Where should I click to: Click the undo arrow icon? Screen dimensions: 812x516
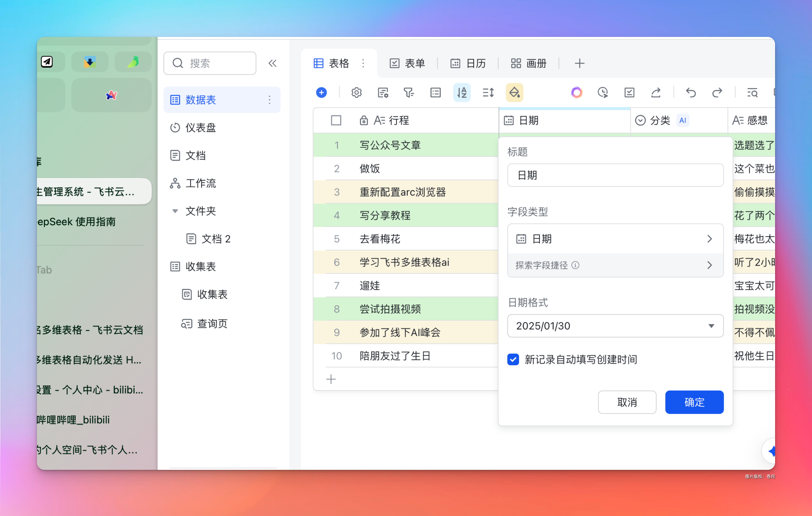(691, 92)
